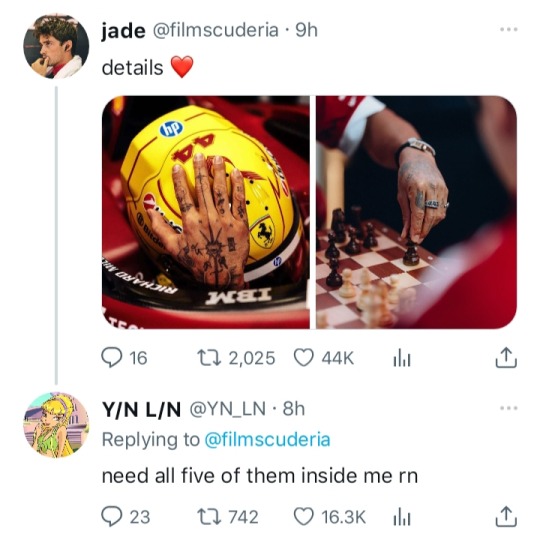
Task: Open the @filmscuderia mention link
Action: click(x=267, y=439)
